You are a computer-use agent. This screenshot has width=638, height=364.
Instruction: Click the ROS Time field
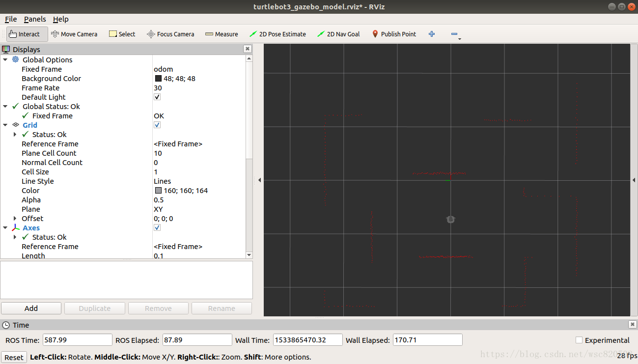[78, 340]
